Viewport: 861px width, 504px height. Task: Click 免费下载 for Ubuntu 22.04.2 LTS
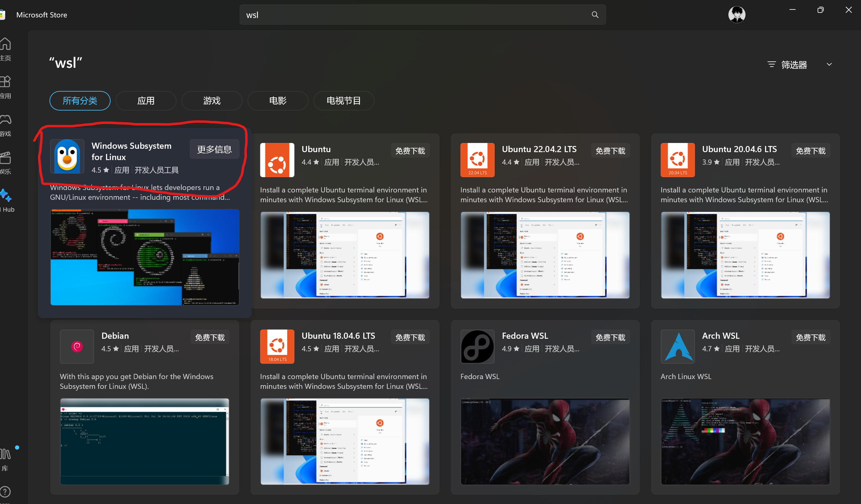[x=610, y=151]
